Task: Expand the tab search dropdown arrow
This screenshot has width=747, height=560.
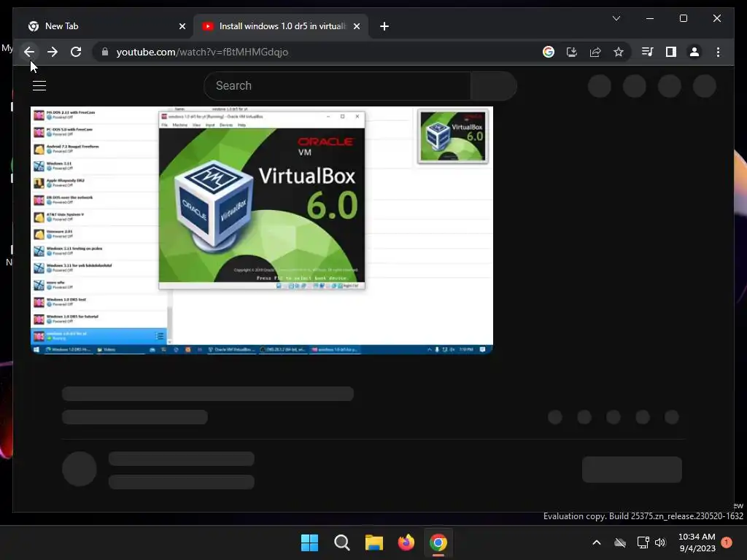Action: [x=616, y=18]
